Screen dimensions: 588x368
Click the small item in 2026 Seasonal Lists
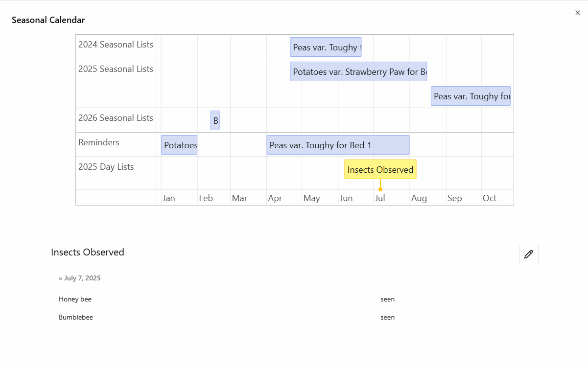215,120
